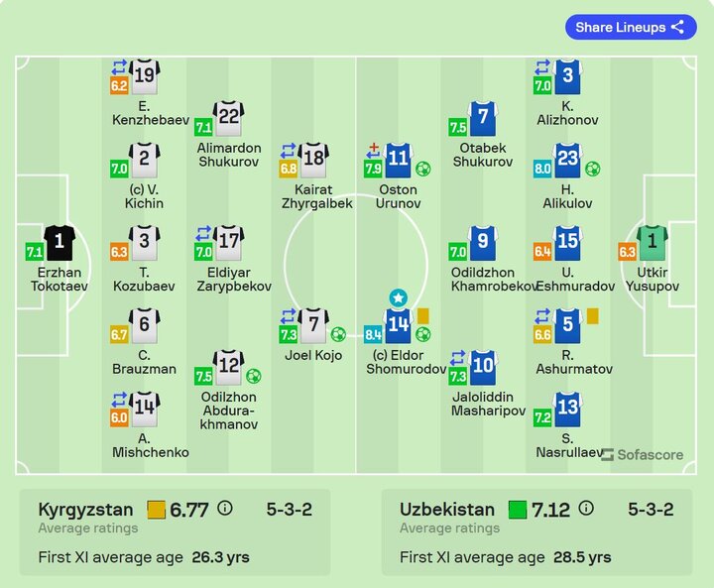Click Utkir Yusupov's green goalkeeper jersey
This screenshot has width=714, height=588.
pos(653,241)
